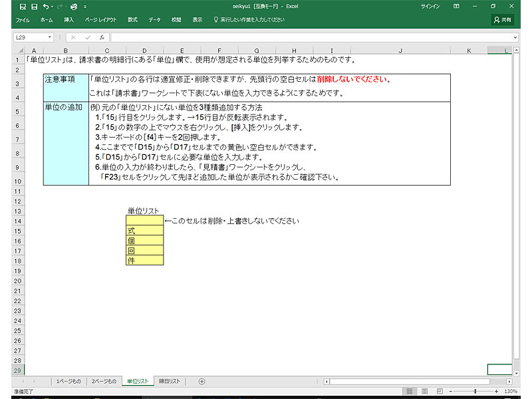This screenshot has height=399, width=532.
Task: Click the zoom slider handle
Action: click(x=475, y=392)
